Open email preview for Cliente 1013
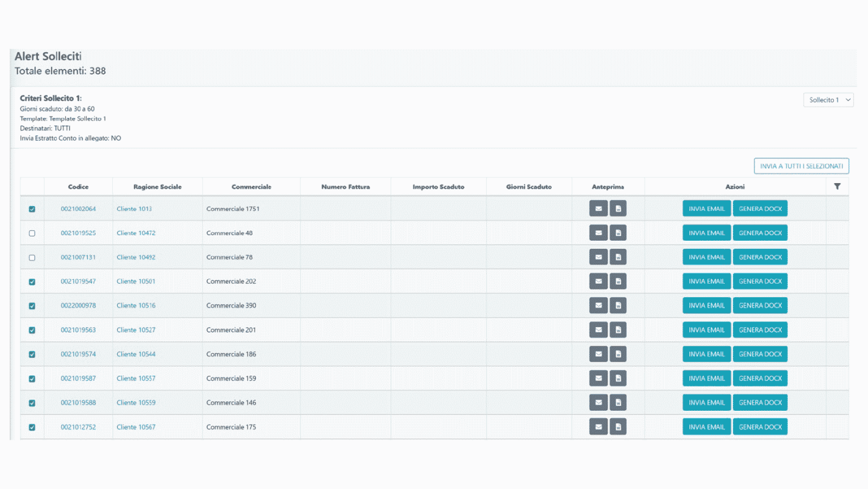 (x=598, y=209)
